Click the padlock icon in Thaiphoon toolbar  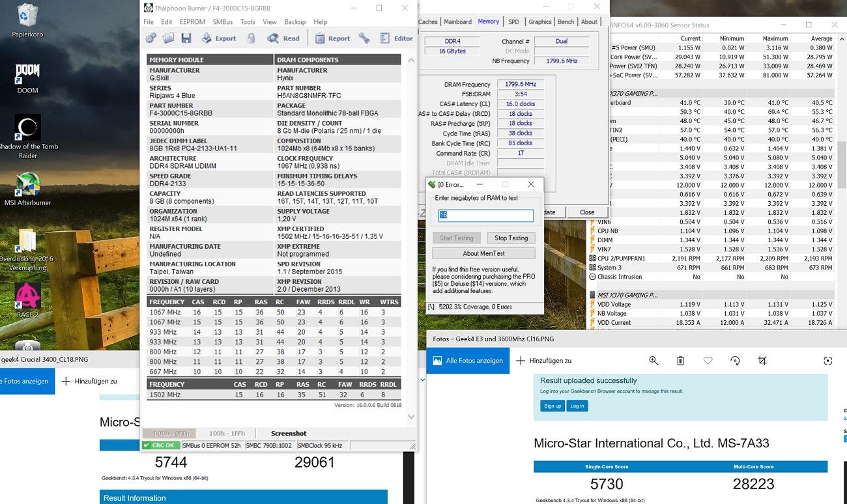(251, 38)
